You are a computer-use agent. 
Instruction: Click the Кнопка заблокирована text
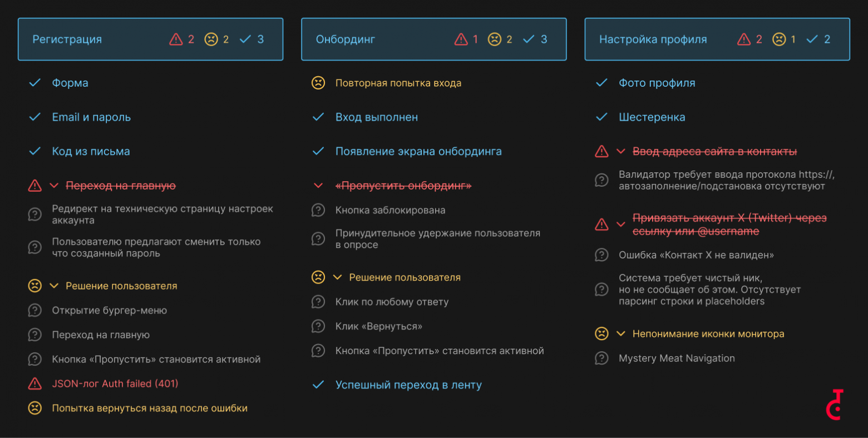click(390, 210)
